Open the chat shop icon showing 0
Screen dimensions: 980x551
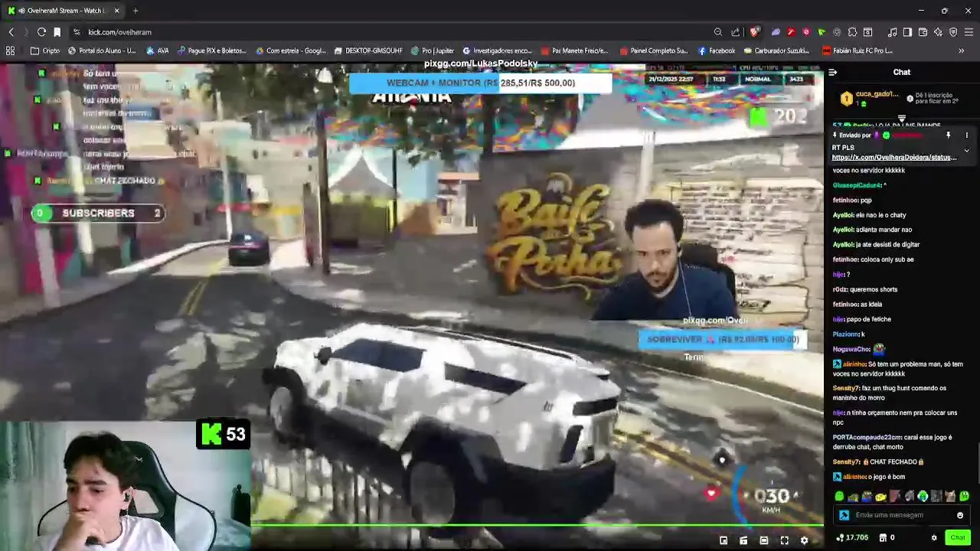pos(887,538)
